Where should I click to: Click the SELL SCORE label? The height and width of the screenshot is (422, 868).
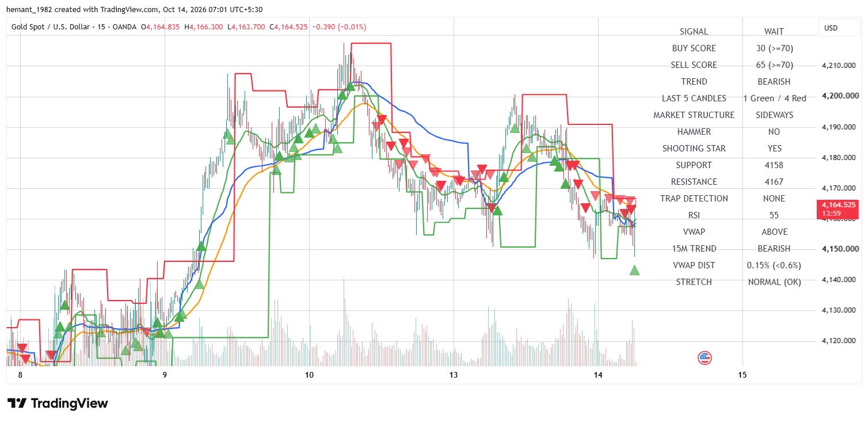(694, 65)
